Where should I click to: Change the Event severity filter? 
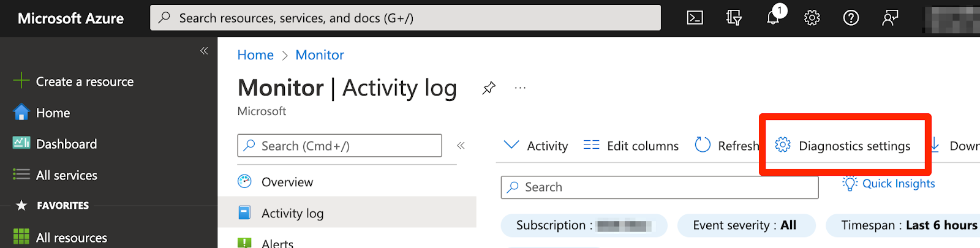[x=746, y=225]
